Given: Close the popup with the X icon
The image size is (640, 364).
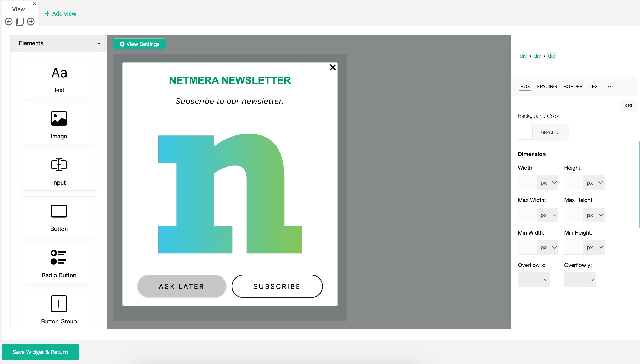Looking at the screenshot, I should coord(333,67).
